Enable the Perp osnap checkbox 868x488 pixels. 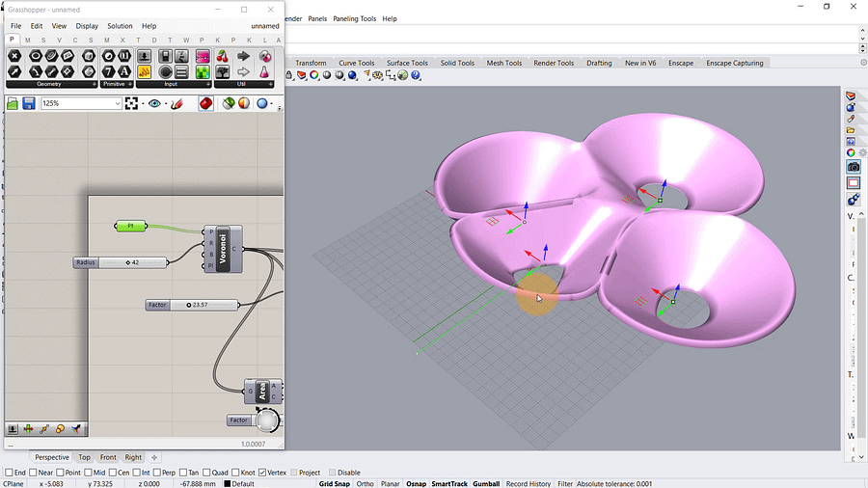tap(156, 473)
